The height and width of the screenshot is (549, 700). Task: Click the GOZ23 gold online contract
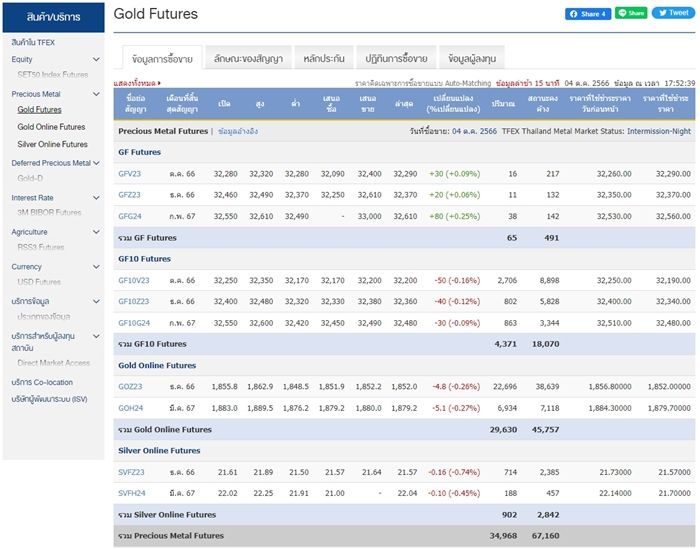coord(131,386)
